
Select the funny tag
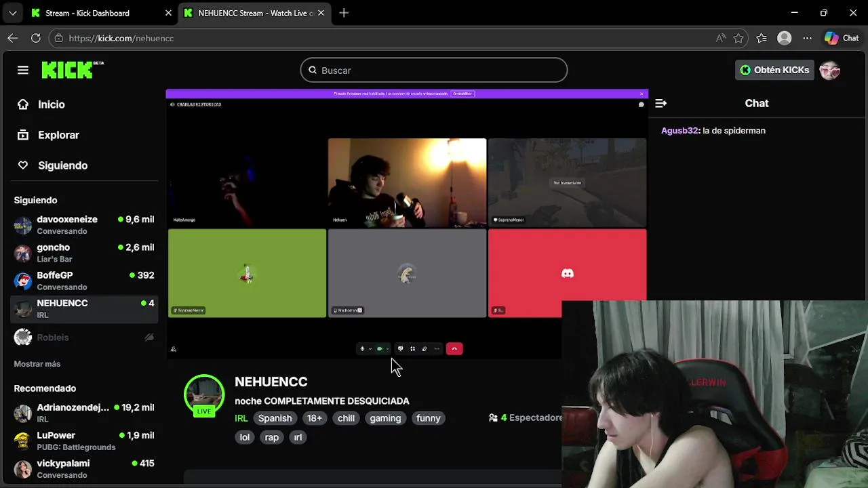[x=428, y=418]
